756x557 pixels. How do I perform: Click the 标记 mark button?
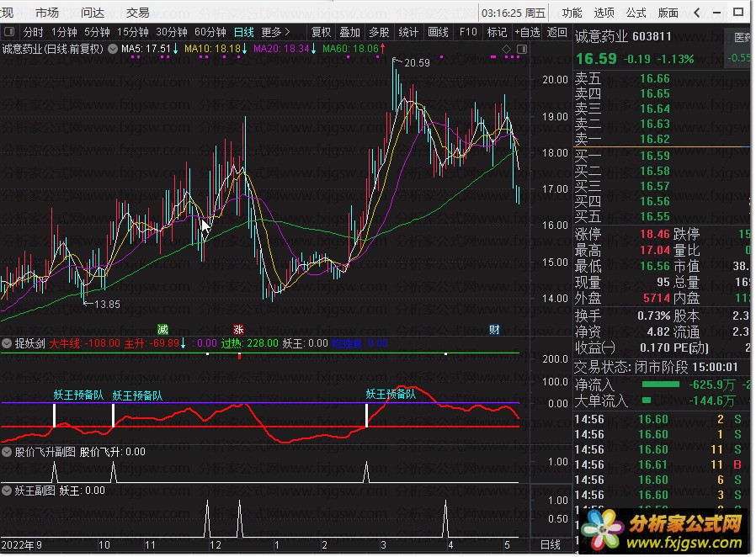497,32
